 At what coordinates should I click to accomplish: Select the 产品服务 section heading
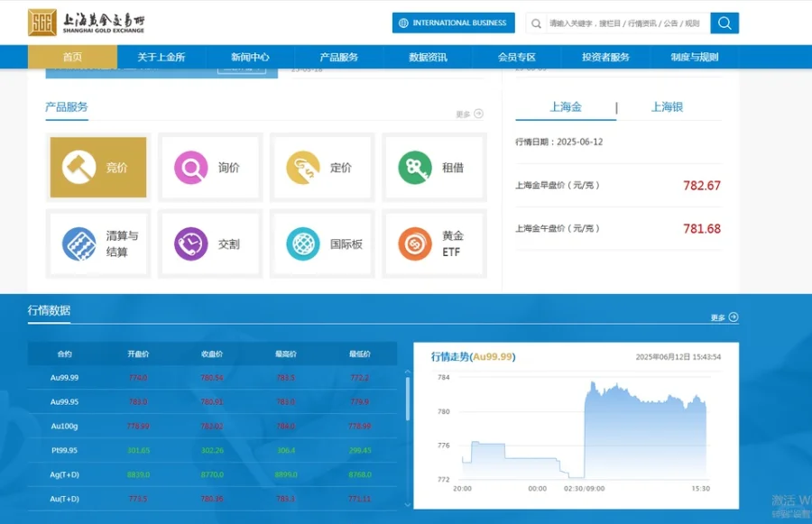pyautogui.click(x=66, y=107)
